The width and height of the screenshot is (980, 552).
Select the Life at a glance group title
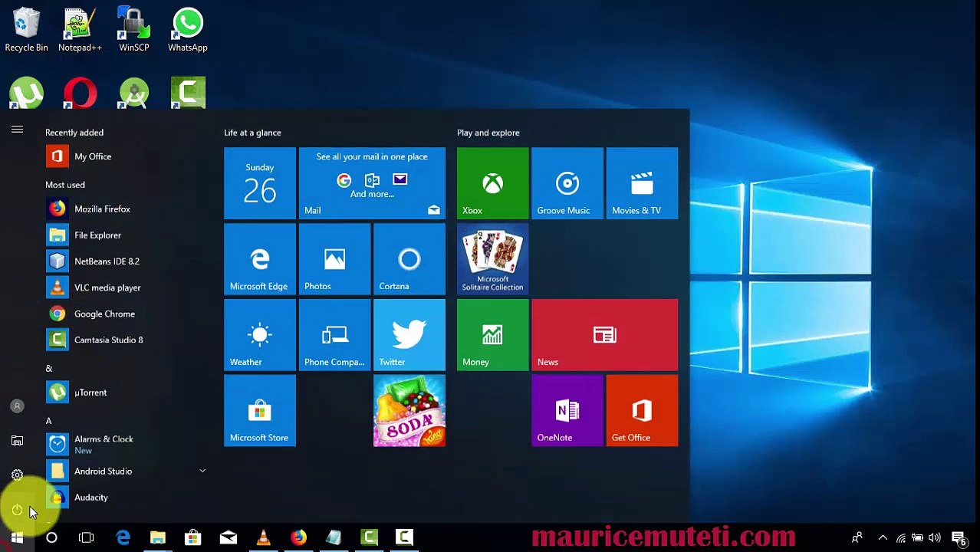pyautogui.click(x=252, y=133)
